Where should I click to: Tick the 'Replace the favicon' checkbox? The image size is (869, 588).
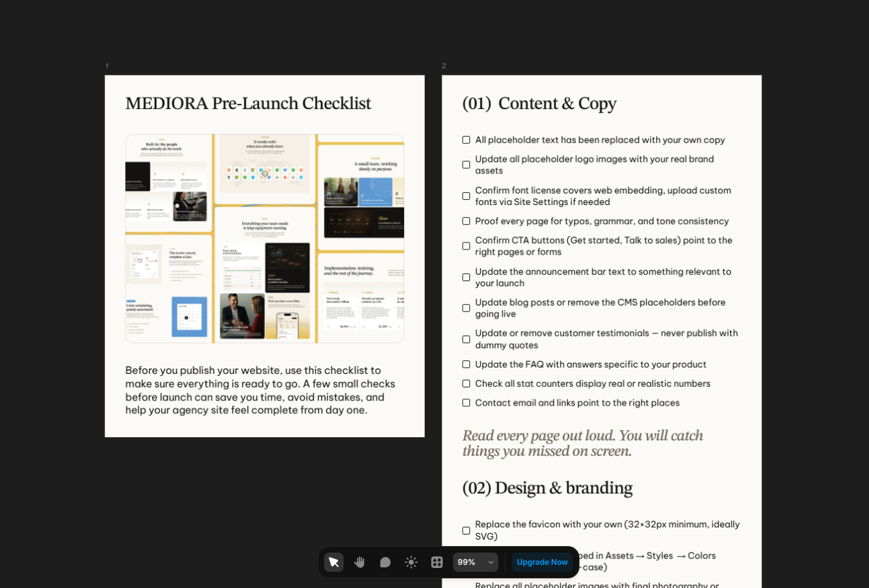(x=466, y=531)
